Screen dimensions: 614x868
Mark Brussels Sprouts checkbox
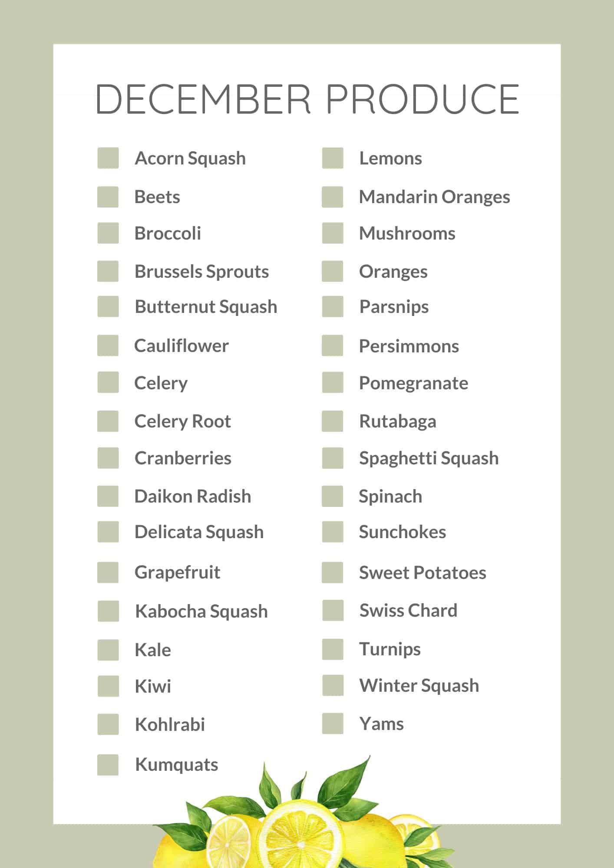tap(108, 271)
